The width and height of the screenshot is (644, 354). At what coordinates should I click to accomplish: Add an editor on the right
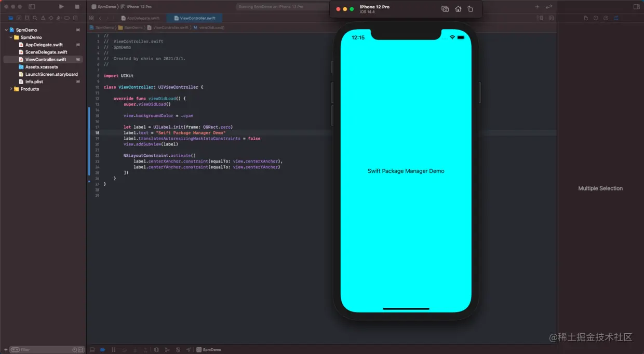551,18
